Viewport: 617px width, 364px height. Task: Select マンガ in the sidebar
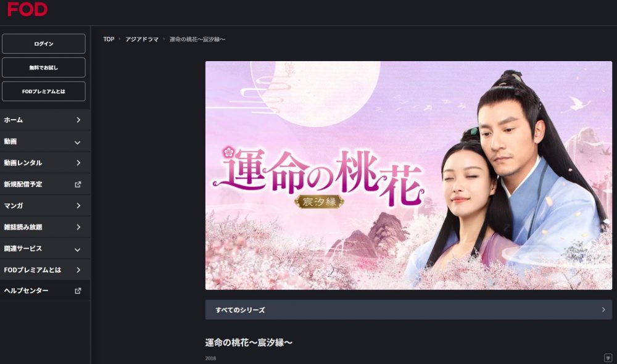coord(45,205)
